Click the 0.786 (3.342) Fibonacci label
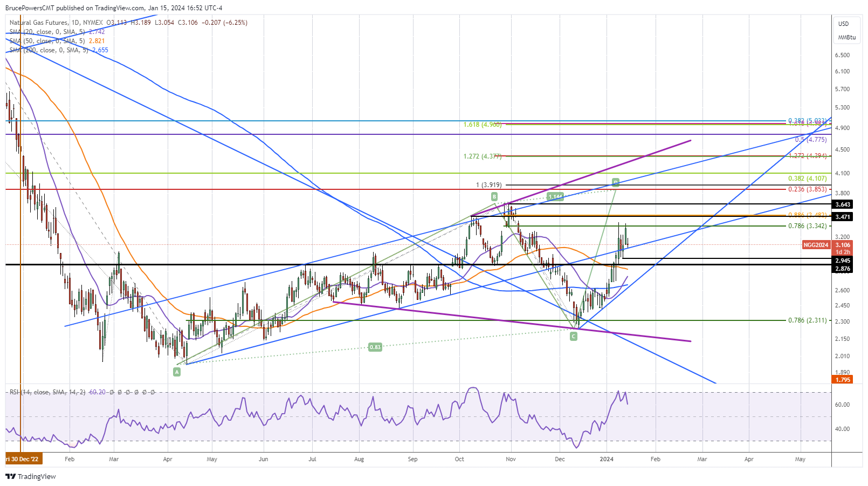This screenshot has height=486, width=868. [807, 226]
